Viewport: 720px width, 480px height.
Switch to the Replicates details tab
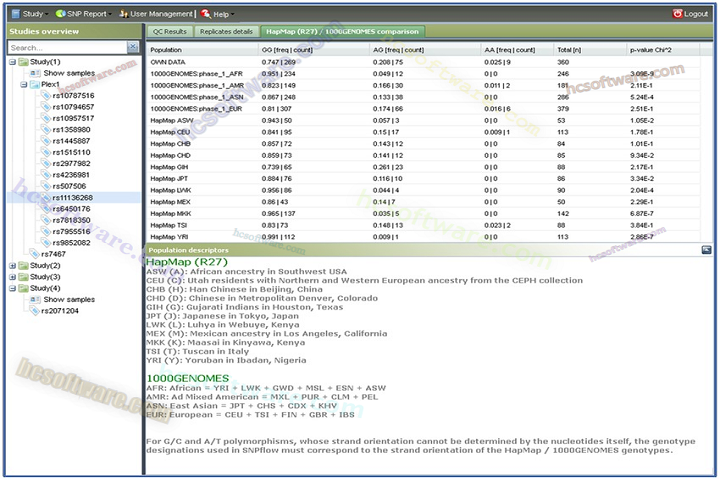tap(226, 32)
